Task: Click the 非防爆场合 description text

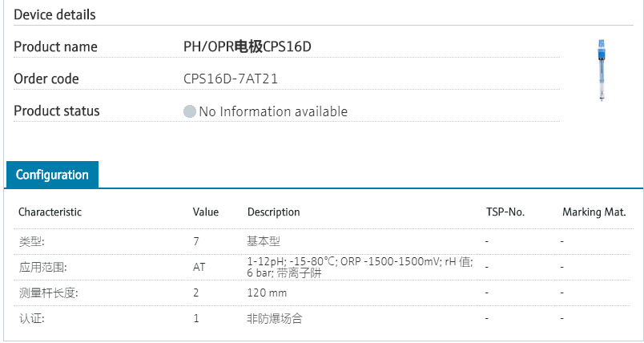Action: coord(275,319)
